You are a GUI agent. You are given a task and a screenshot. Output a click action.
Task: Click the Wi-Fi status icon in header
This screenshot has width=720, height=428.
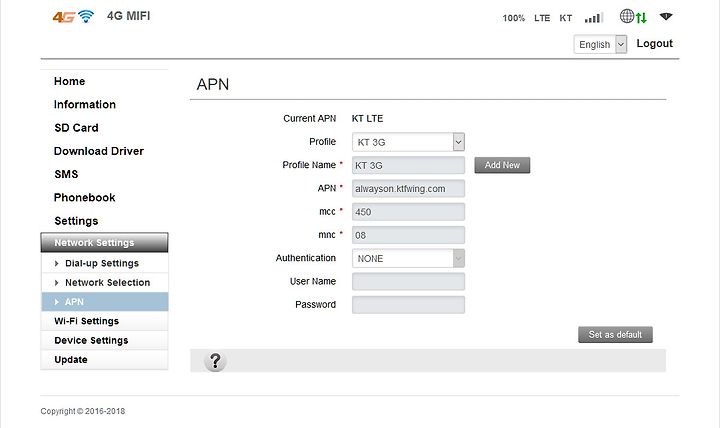pos(666,17)
